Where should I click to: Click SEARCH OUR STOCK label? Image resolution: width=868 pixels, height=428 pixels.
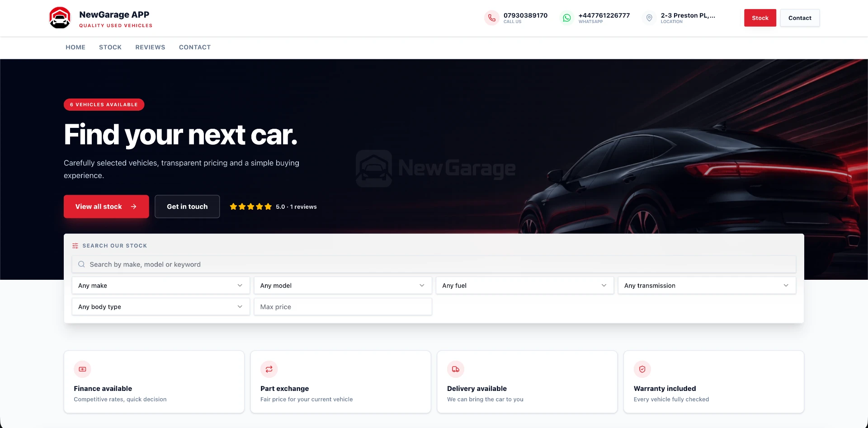click(x=115, y=246)
